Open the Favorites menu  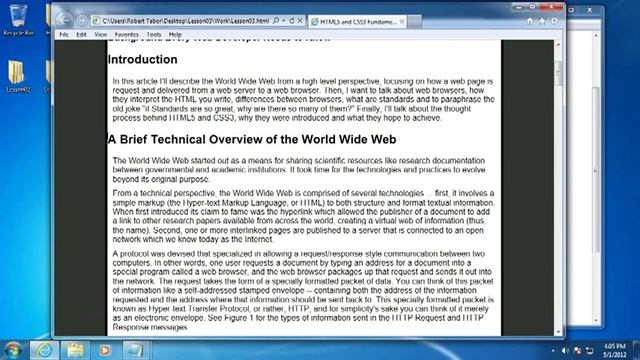coord(127,35)
